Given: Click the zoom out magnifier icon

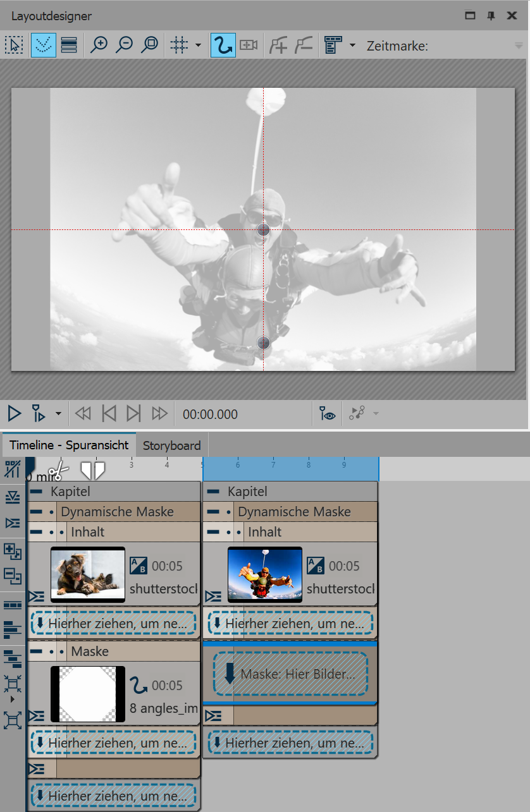Looking at the screenshot, I should 125,45.
